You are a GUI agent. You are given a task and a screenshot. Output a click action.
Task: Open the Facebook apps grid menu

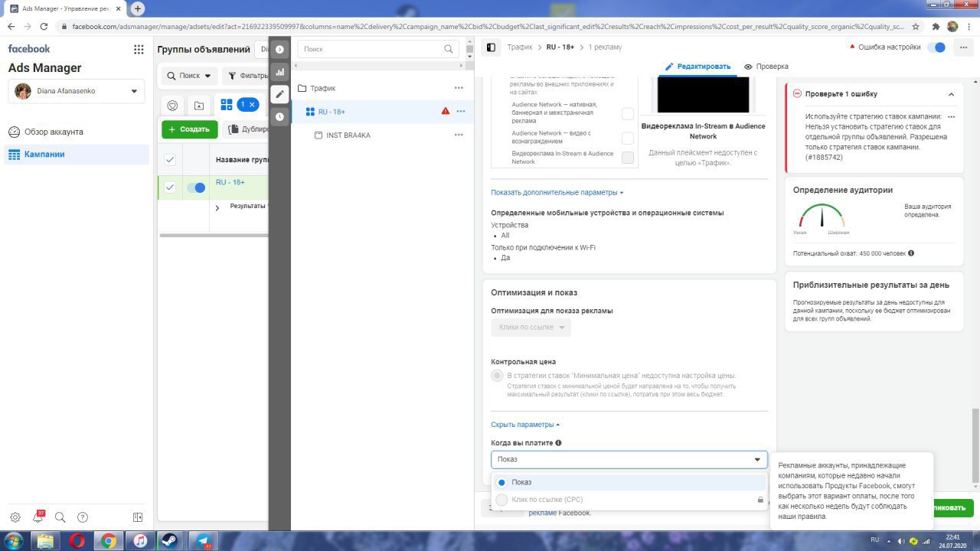pyautogui.click(x=139, y=49)
